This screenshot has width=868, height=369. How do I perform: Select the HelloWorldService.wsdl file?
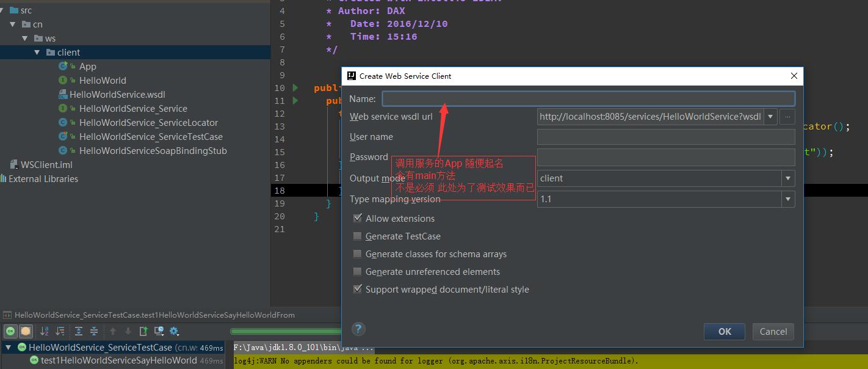click(117, 94)
